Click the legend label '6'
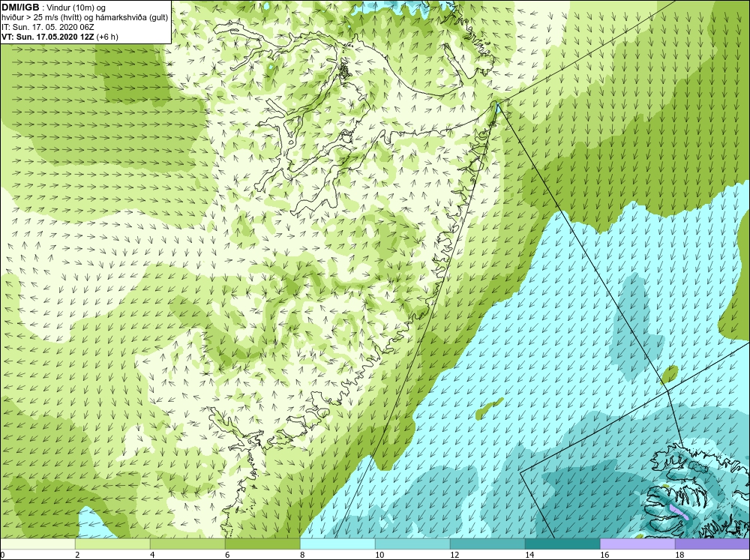Image resolution: width=750 pixels, height=560 pixels. pyautogui.click(x=228, y=555)
